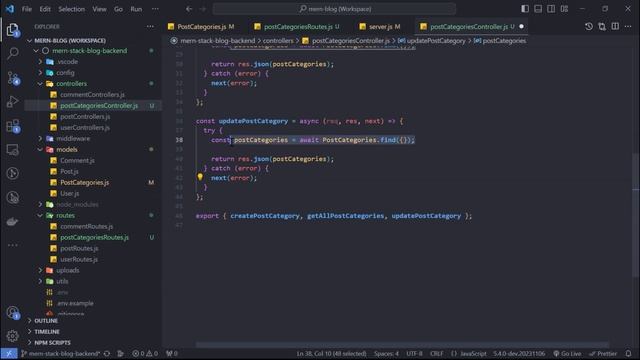Toggle the primary side bar layout icon
The width and height of the screenshot is (640, 360).
[x=525, y=9]
